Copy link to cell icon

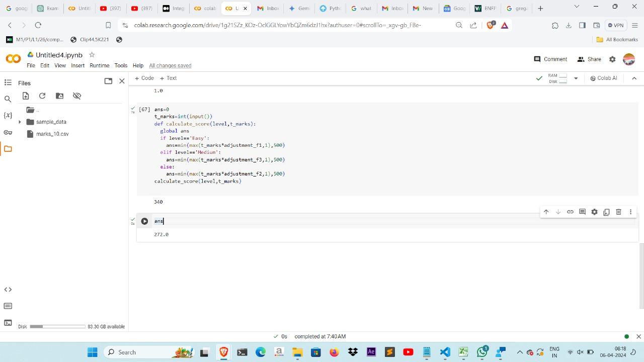point(570,212)
